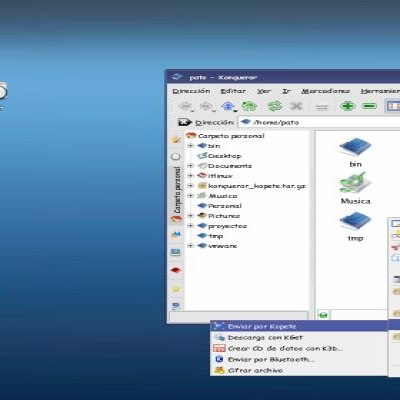Viewport: 400px width, 400px height.
Task: Click the grey Stop (X) toolbar icon
Action: [296, 106]
